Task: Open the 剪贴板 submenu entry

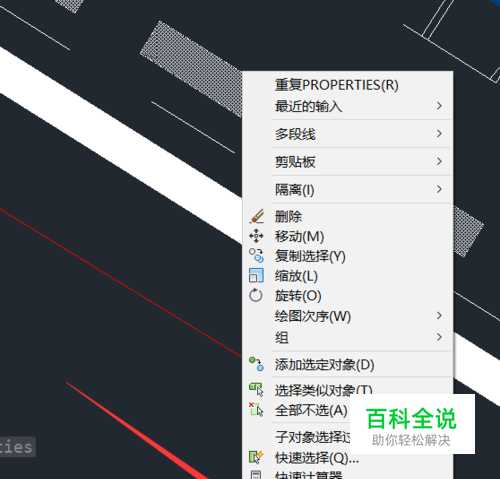Action: point(348,162)
